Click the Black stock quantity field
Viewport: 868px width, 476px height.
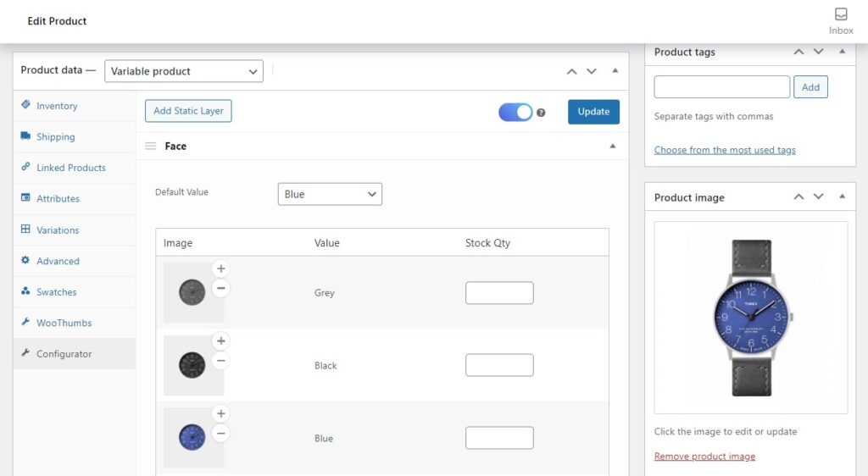[x=499, y=365]
